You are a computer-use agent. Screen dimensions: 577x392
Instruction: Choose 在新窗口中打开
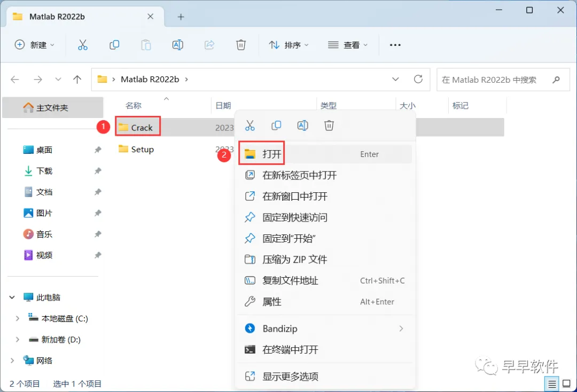coord(325,197)
